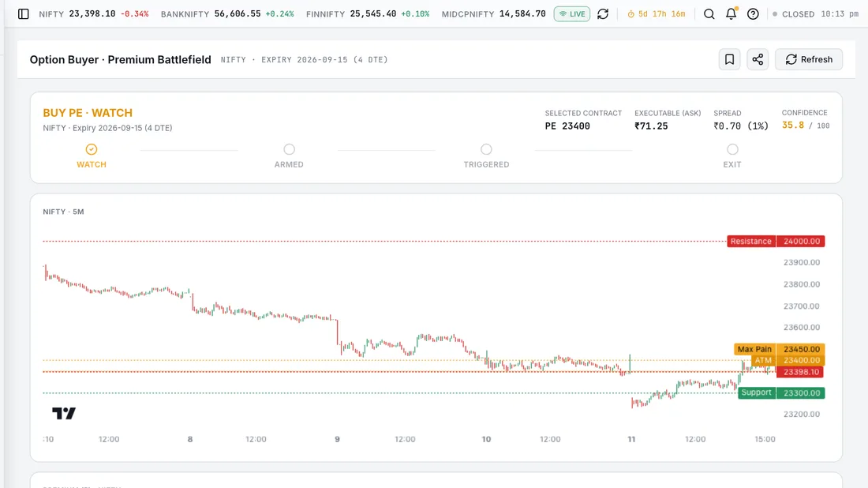Click the ₹0.70 (1%) spread value
The image size is (868, 488).
(741, 126)
